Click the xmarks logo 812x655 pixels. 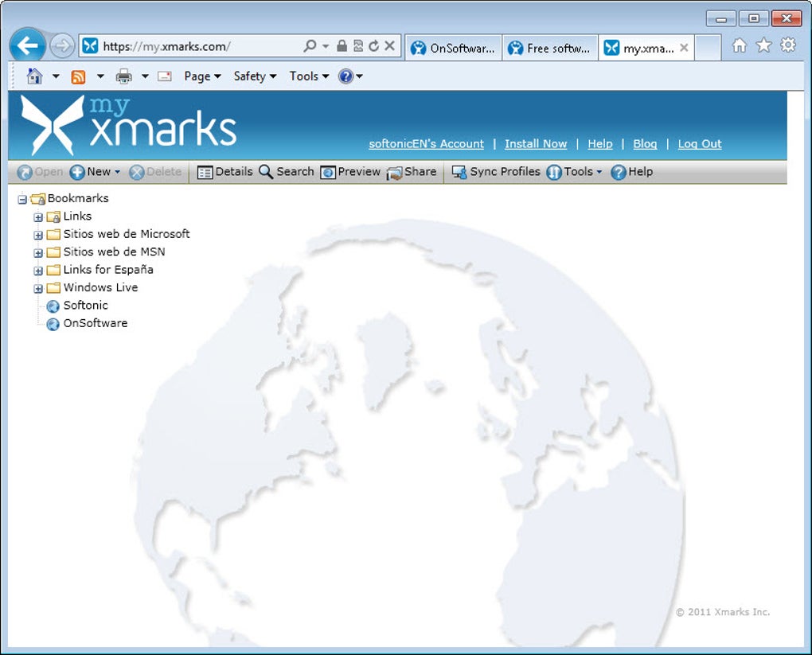click(128, 125)
